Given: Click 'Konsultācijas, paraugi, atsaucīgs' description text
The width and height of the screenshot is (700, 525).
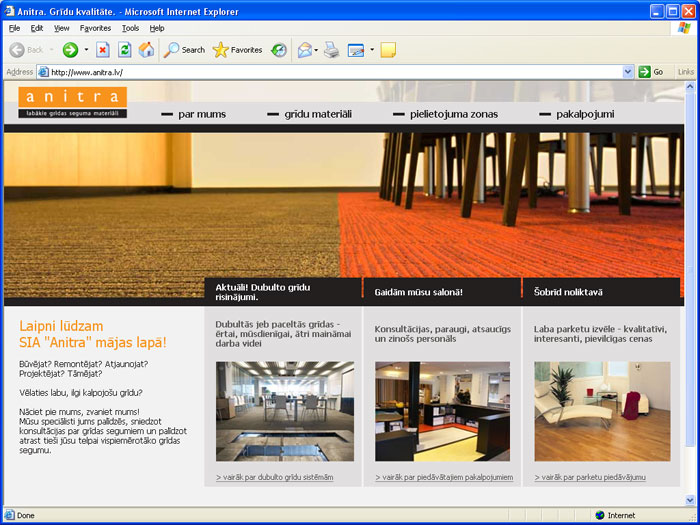Looking at the screenshot, I should point(442,334).
